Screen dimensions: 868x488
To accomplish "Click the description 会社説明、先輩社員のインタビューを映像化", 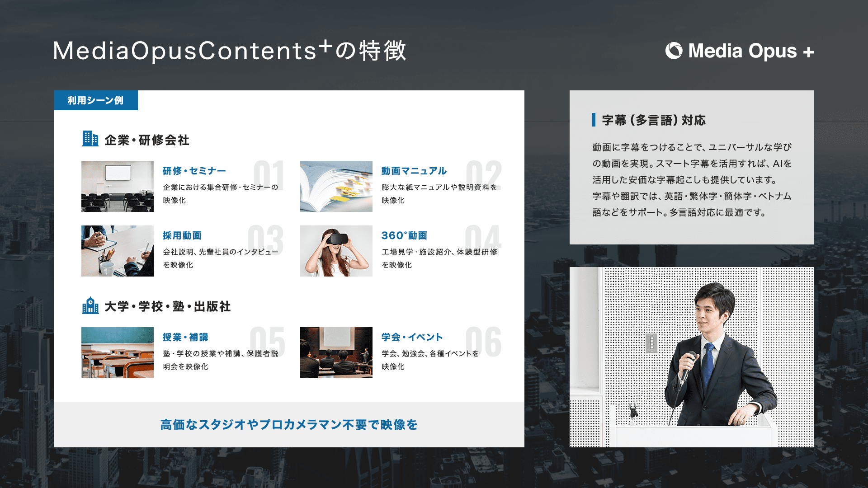I will pos(221,258).
